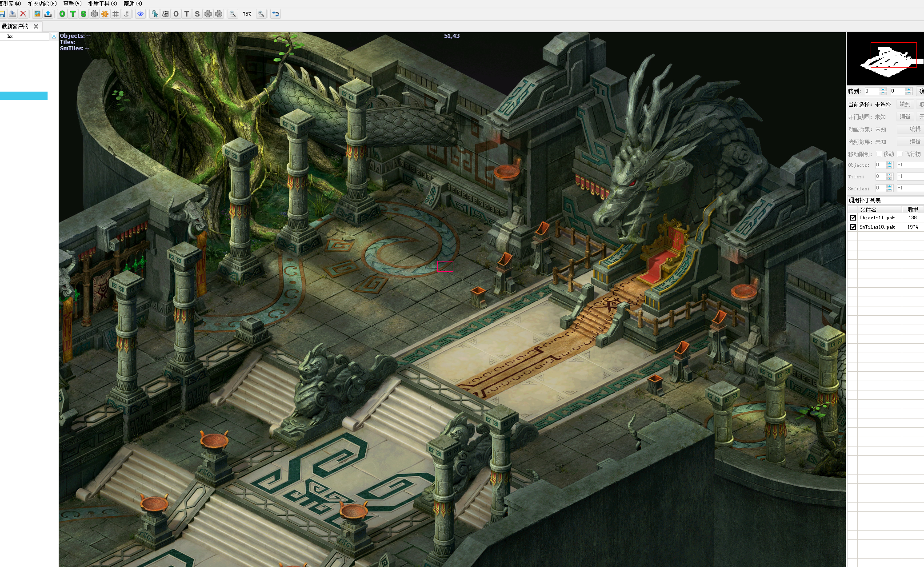Screen dimensions: 924x567
Task: Toggle the blue eye preview icon
Action: click(140, 14)
